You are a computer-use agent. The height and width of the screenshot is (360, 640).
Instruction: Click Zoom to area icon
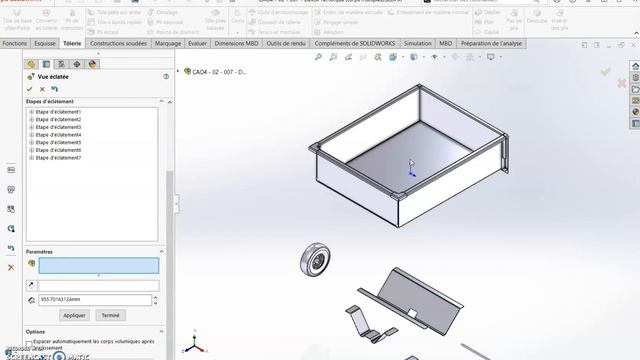pos(333,57)
